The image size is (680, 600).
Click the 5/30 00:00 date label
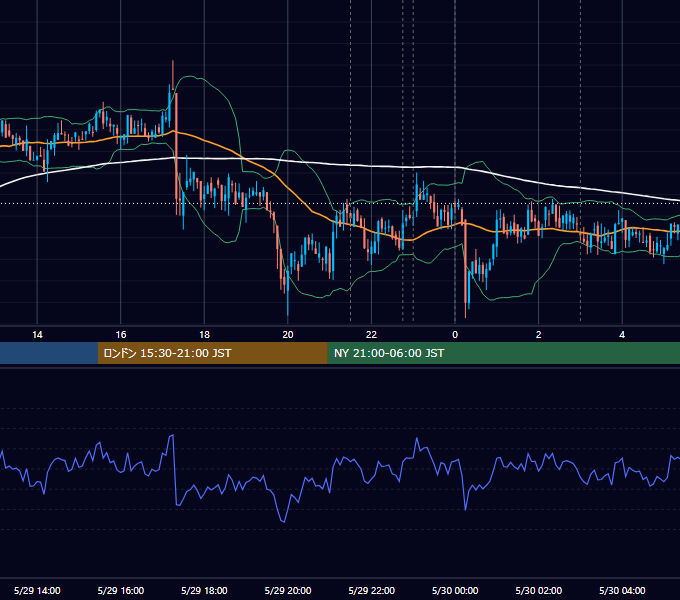(x=455, y=590)
